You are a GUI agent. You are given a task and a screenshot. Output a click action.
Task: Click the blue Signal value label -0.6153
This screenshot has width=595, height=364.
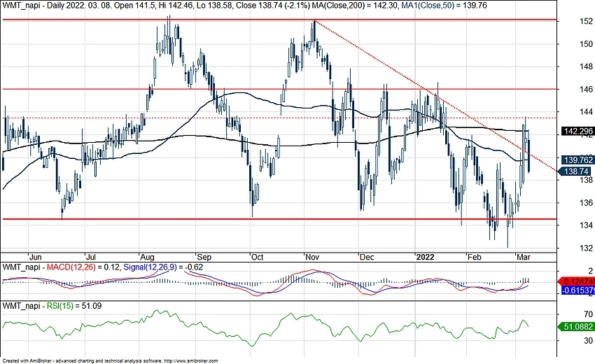[x=577, y=290]
